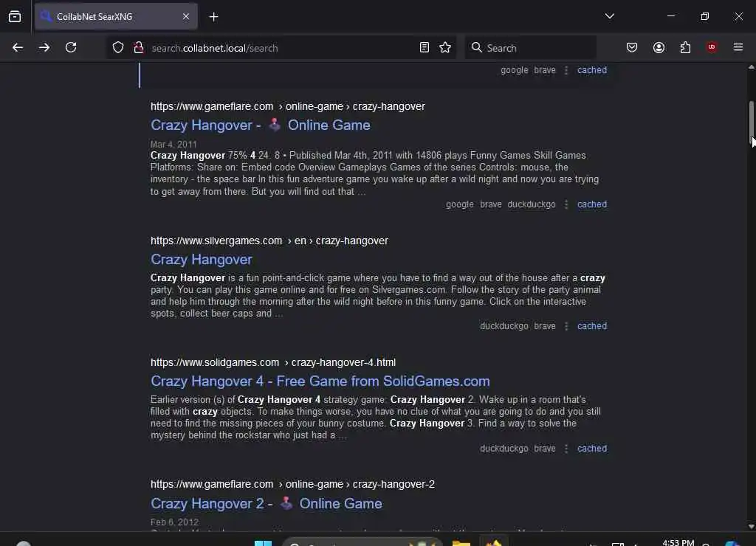
Task: Reload the current page
Action: click(71, 47)
